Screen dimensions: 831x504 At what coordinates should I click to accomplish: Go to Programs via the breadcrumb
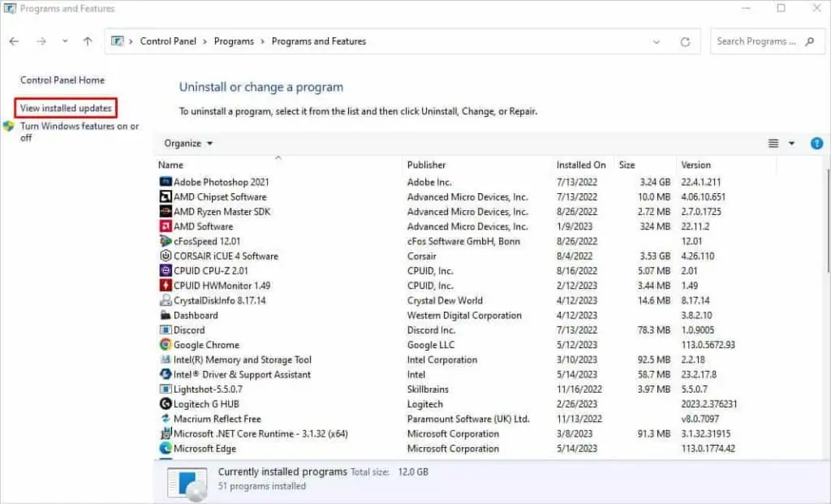(234, 41)
